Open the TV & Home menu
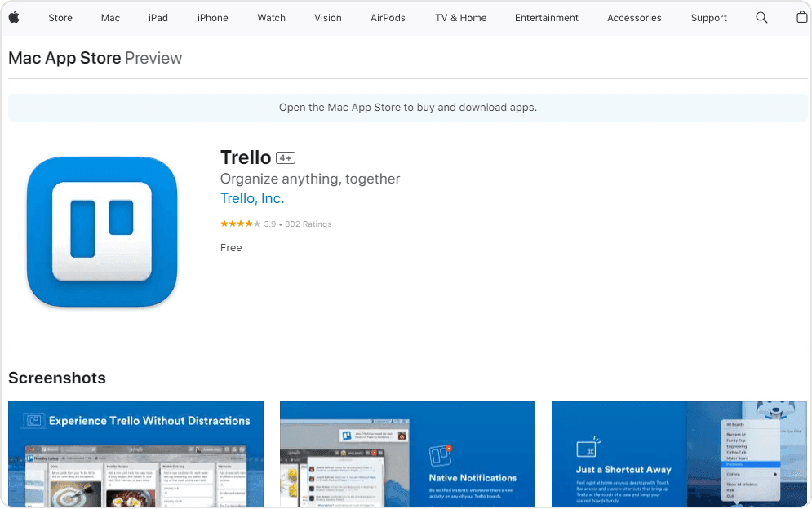 [x=460, y=18]
